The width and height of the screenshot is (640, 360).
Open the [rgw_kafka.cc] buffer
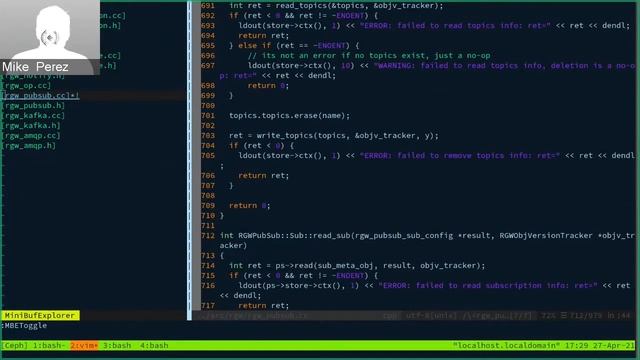pyautogui.click(x=33, y=116)
